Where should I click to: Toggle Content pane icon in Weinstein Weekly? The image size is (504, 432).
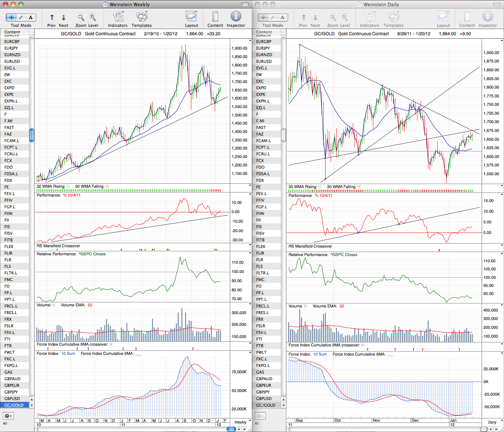click(x=215, y=17)
